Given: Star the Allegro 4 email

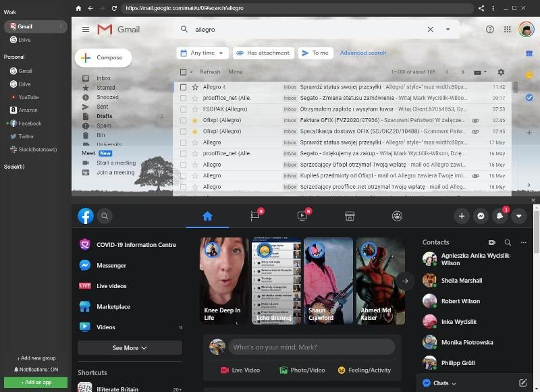Looking at the screenshot, I should [195, 87].
